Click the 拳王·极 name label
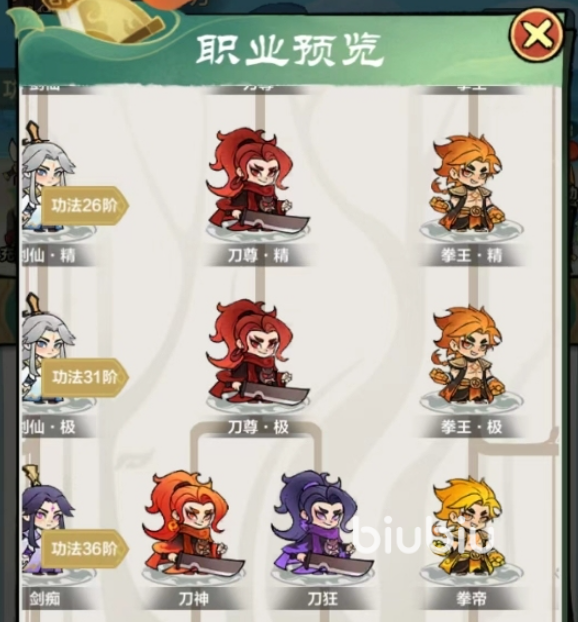 tap(471, 427)
